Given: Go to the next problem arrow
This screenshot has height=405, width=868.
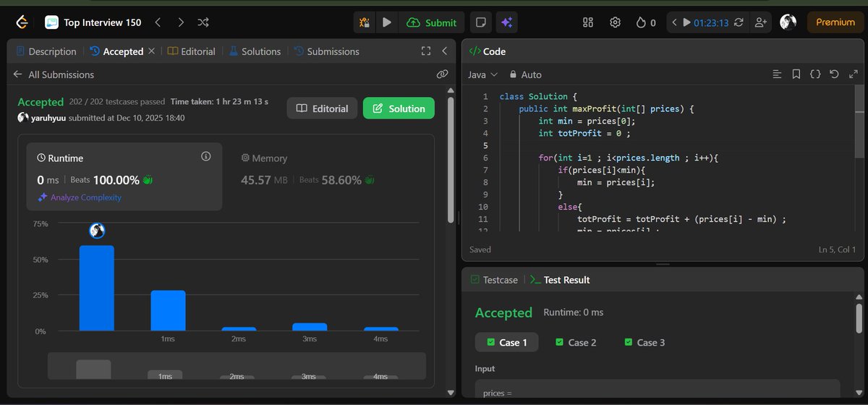Looking at the screenshot, I should [x=181, y=22].
